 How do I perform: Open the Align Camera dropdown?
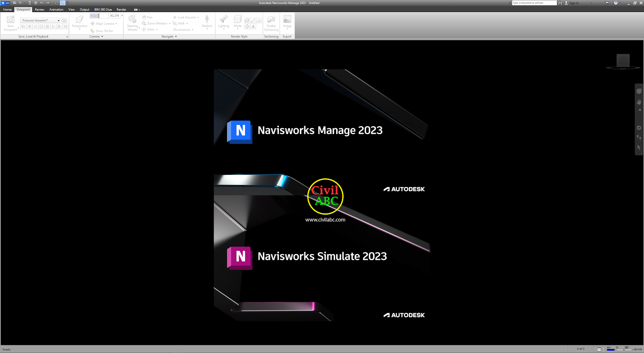click(x=116, y=23)
